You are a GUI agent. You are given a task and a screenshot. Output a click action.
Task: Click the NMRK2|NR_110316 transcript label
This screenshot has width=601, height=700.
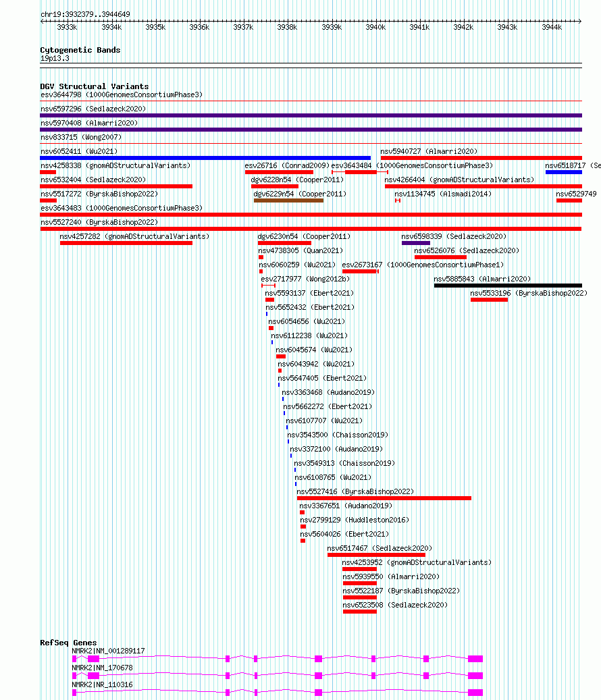(102, 685)
